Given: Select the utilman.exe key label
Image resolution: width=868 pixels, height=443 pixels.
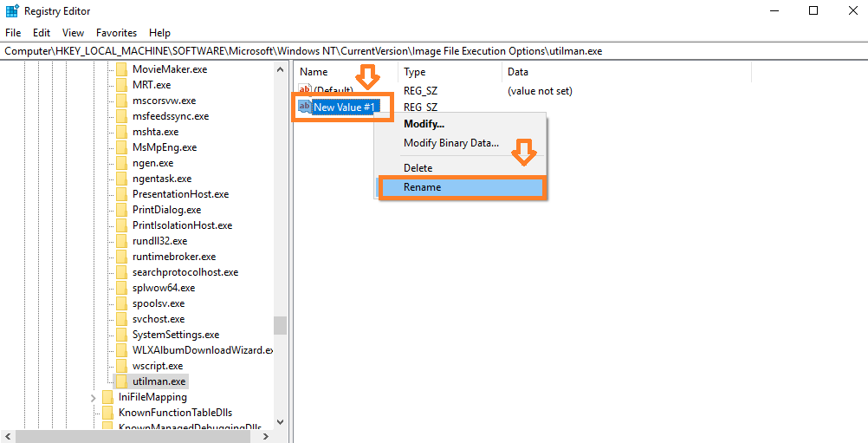Looking at the screenshot, I should coord(159,381).
